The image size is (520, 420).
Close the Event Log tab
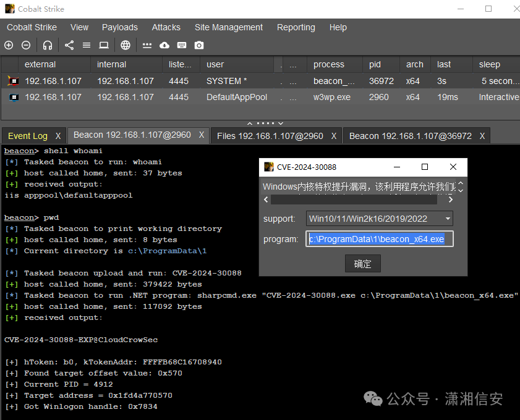point(58,136)
